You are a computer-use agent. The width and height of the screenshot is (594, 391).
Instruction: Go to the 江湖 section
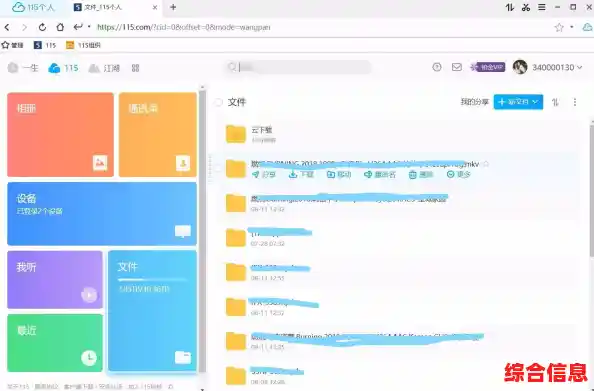point(104,68)
